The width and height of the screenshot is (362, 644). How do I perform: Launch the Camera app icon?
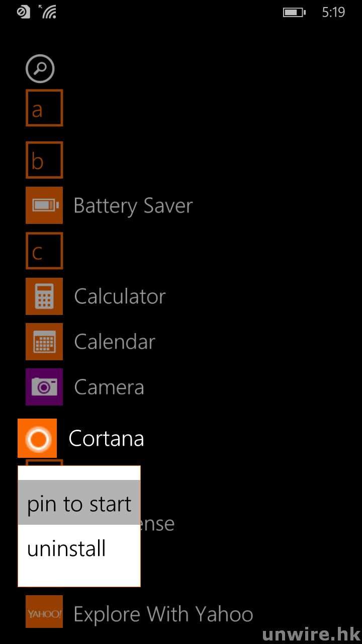(44, 387)
